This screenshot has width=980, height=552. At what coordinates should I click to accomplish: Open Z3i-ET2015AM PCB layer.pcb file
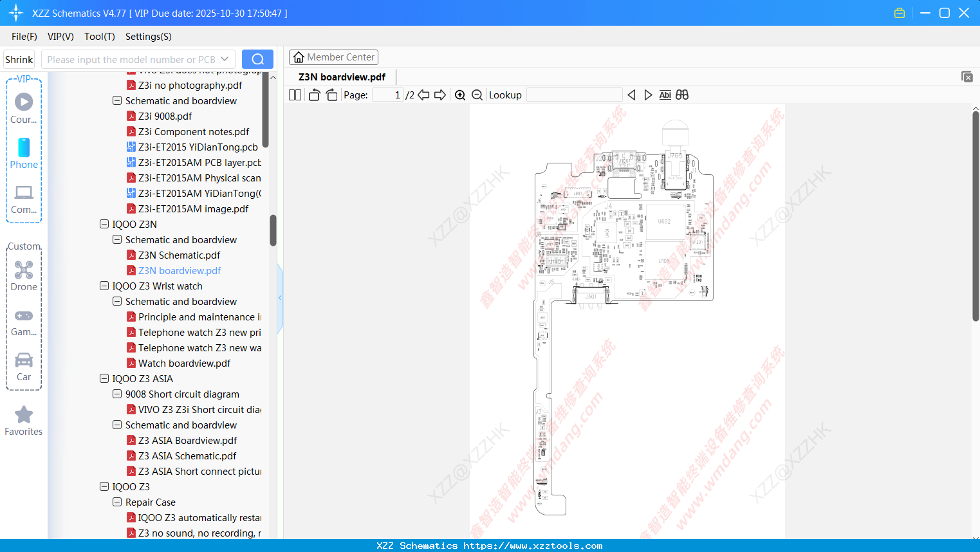[199, 163]
